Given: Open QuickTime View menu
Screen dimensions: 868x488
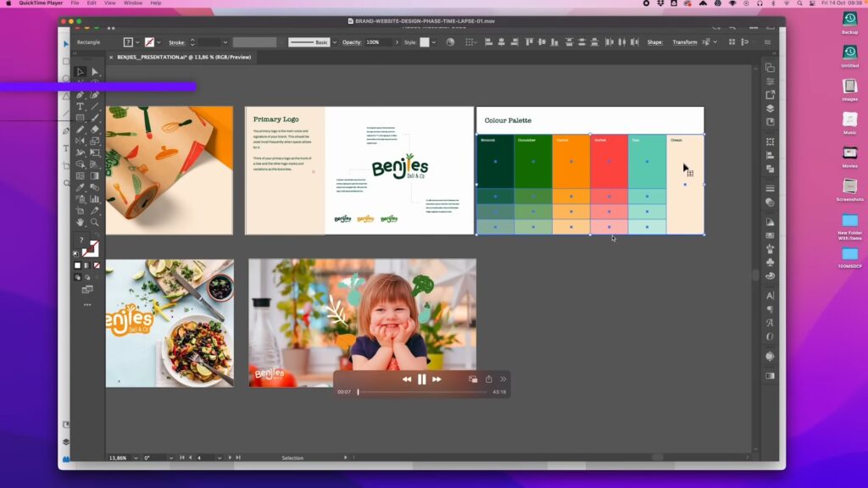Looking at the screenshot, I should (x=110, y=3).
